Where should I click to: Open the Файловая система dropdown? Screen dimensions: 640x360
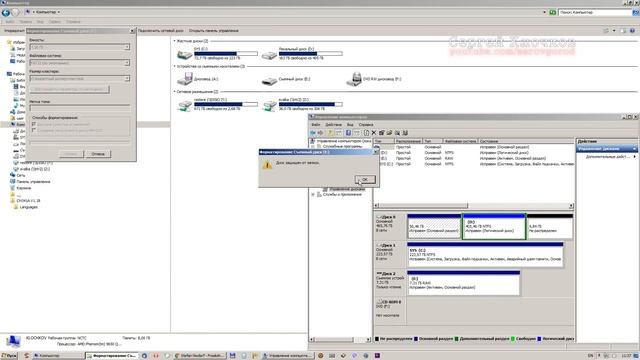(x=80, y=63)
